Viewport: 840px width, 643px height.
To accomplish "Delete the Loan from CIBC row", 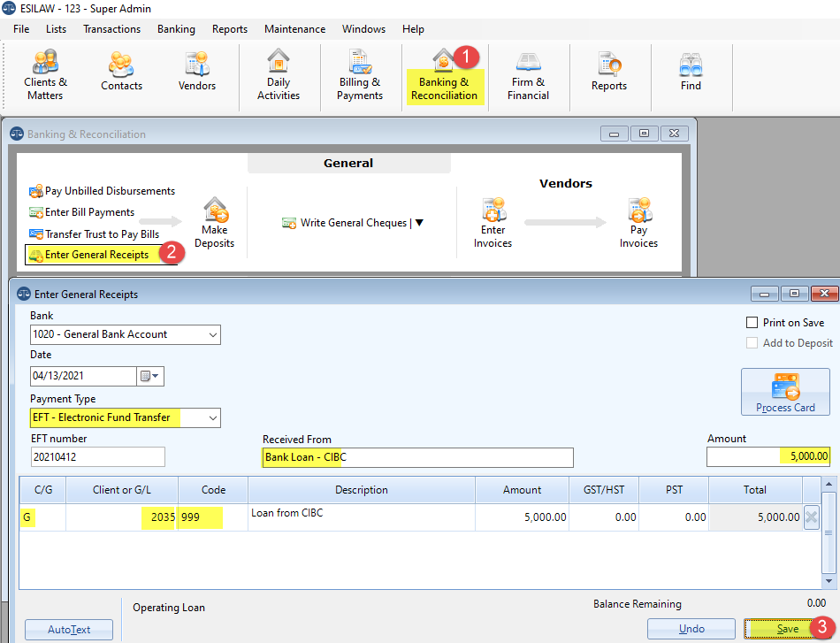I will click(x=812, y=517).
